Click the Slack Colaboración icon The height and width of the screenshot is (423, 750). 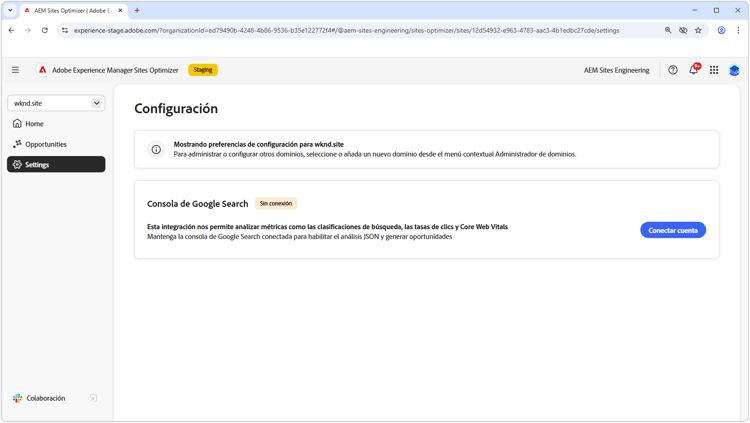(18, 398)
